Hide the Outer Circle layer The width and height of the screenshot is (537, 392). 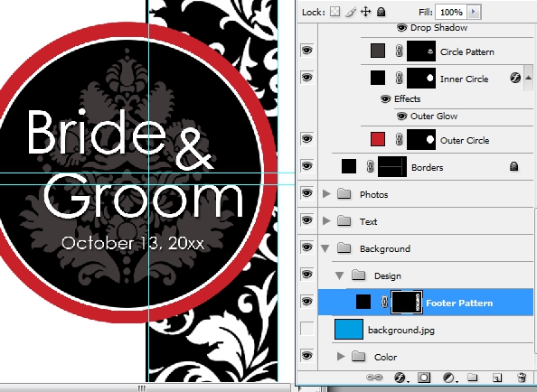pyautogui.click(x=306, y=139)
